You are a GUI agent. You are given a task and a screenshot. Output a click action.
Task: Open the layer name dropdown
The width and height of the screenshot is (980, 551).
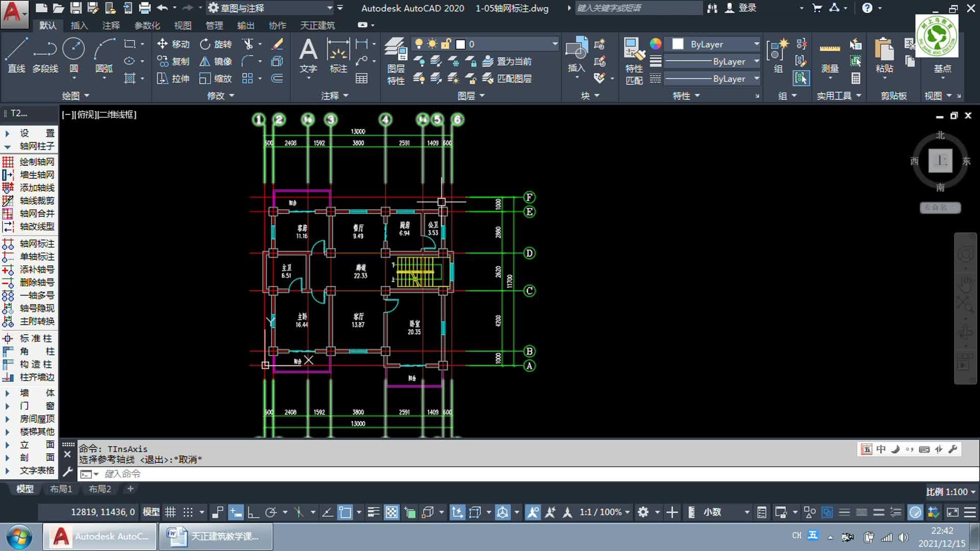(554, 44)
